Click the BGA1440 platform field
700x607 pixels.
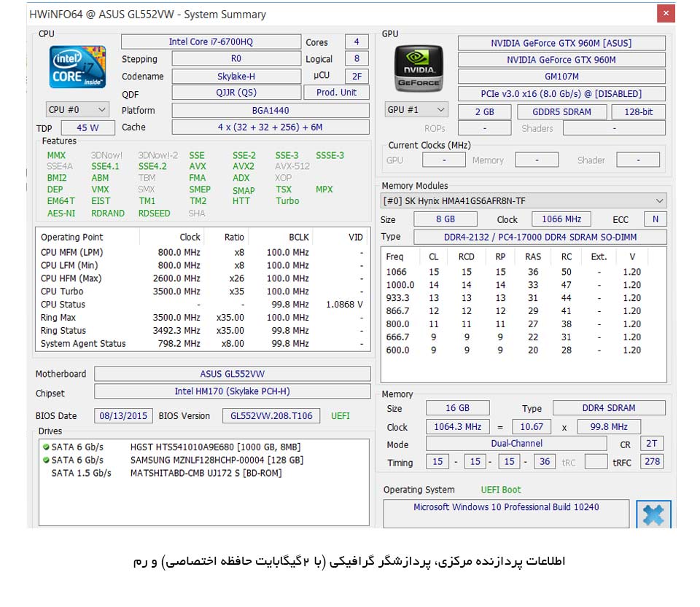[x=271, y=110]
